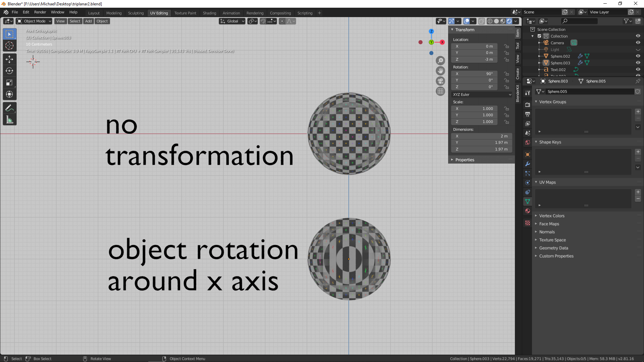Open the Modifier properties wrench tab

point(528,164)
